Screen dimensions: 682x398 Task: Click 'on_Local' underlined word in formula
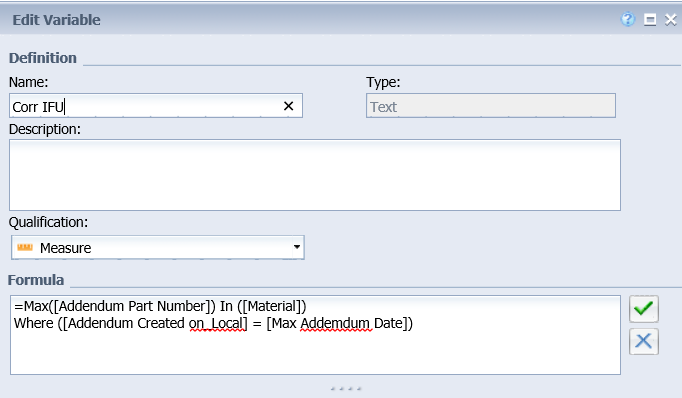pyautogui.click(x=216, y=324)
